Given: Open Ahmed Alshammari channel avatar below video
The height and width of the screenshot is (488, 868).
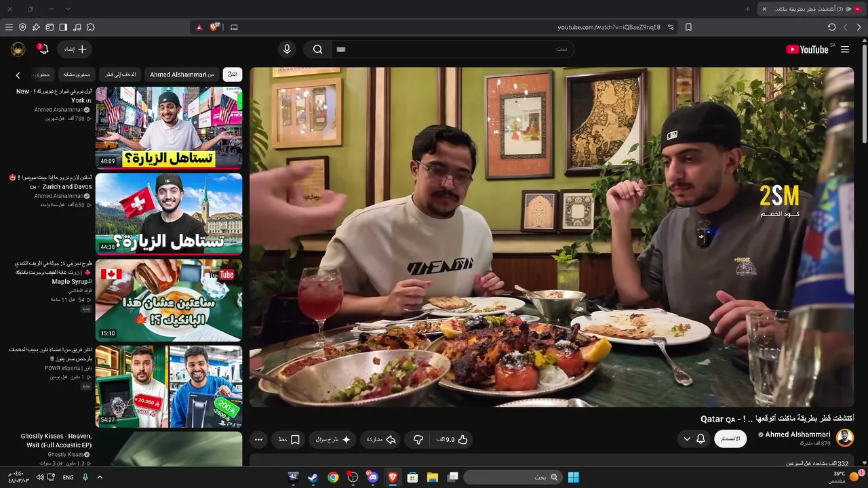Looking at the screenshot, I should pyautogui.click(x=845, y=438).
